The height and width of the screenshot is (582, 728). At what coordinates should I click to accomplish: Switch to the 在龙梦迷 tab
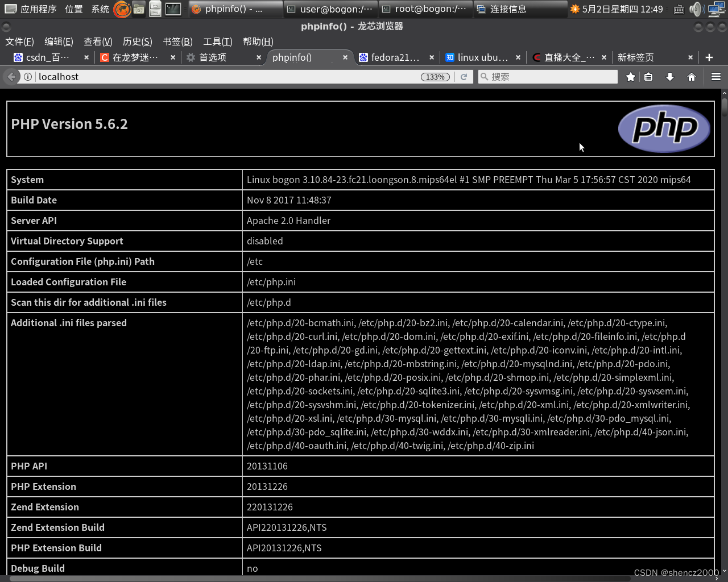click(x=135, y=57)
